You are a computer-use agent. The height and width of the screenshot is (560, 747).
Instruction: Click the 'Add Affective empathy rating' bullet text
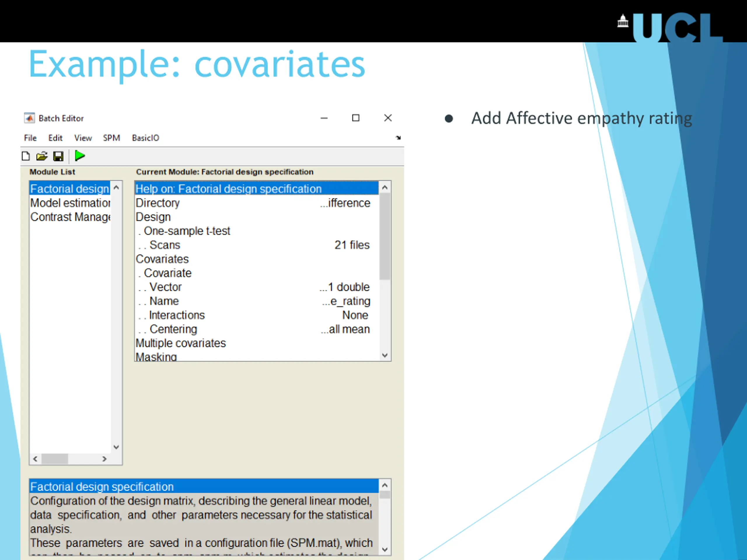pyautogui.click(x=582, y=118)
